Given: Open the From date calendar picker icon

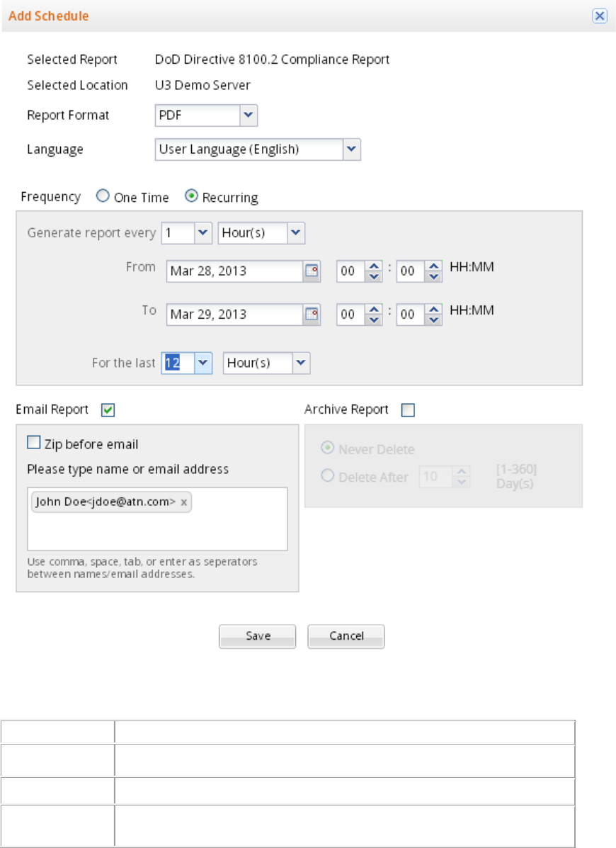Looking at the screenshot, I should pyautogui.click(x=312, y=271).
